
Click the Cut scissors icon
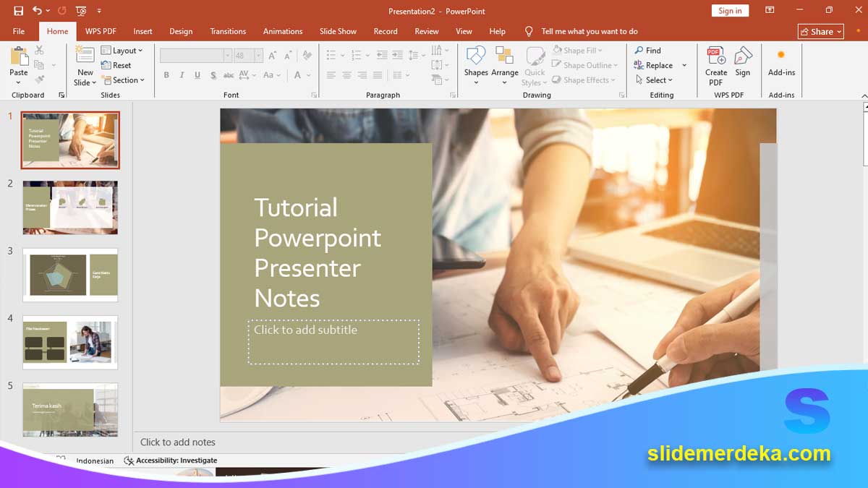coord(39,50)
